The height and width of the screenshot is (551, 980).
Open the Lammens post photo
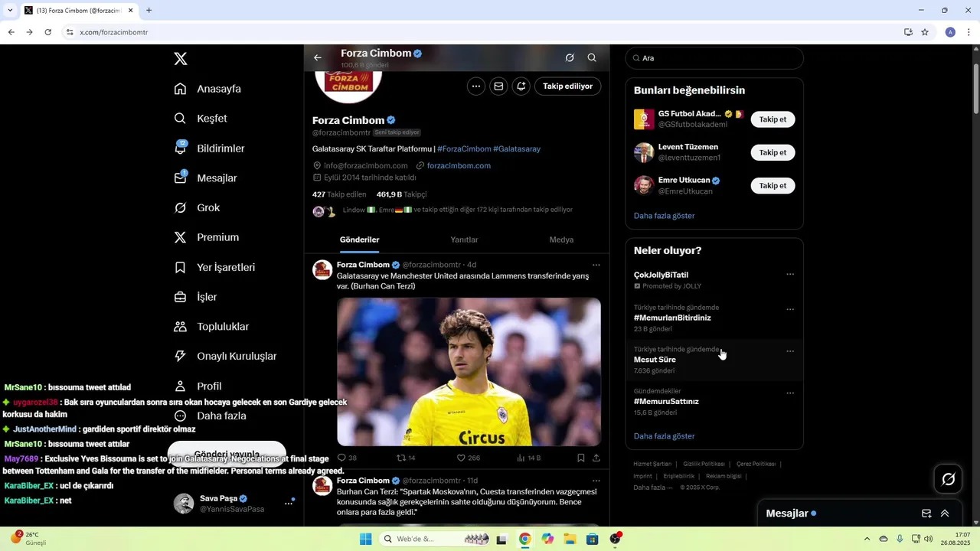pyautogui.click(x=469, y=372)
